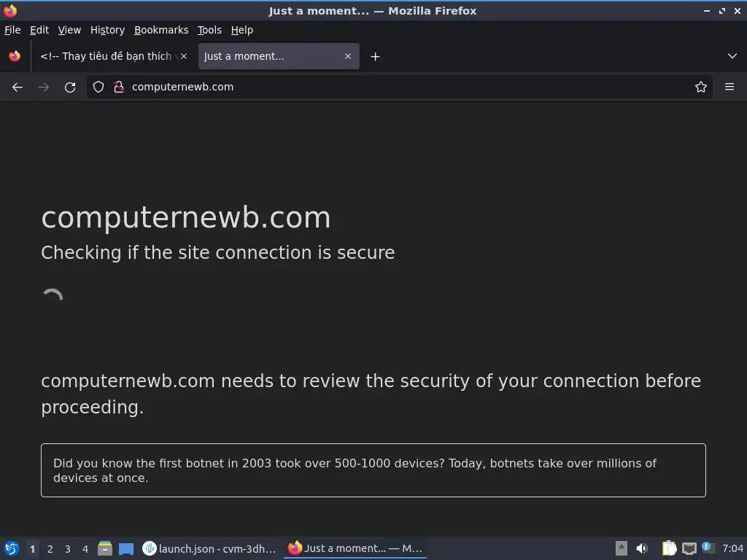Screen dimensions: 747x560
Task: Open the desktop start menu icon
Action: (12, 548)
